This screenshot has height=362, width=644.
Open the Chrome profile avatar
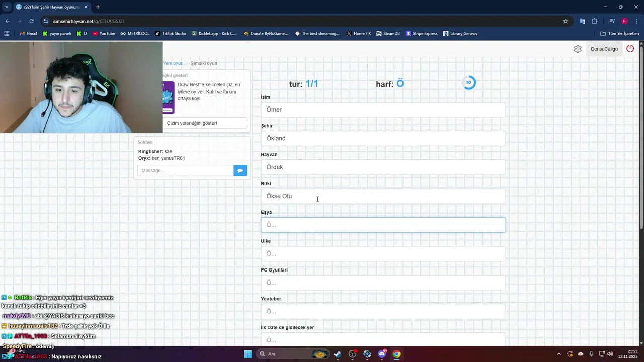coord(624,21)
